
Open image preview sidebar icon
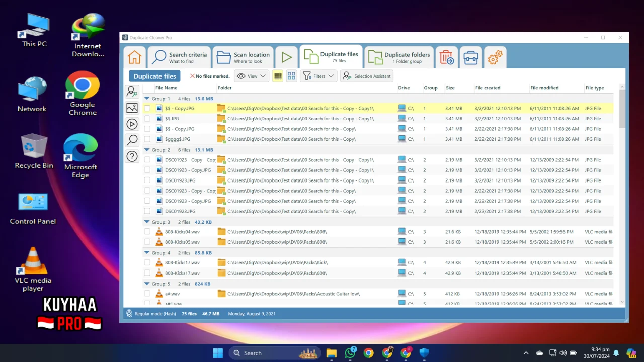click(132, 108)
